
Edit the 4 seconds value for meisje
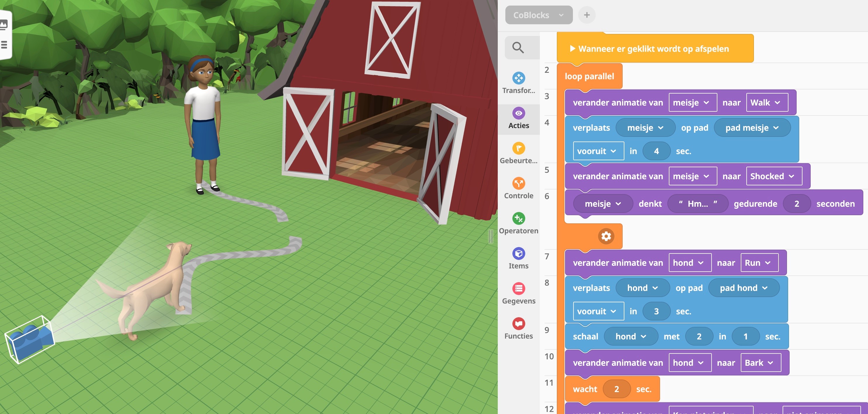point(656,151)
